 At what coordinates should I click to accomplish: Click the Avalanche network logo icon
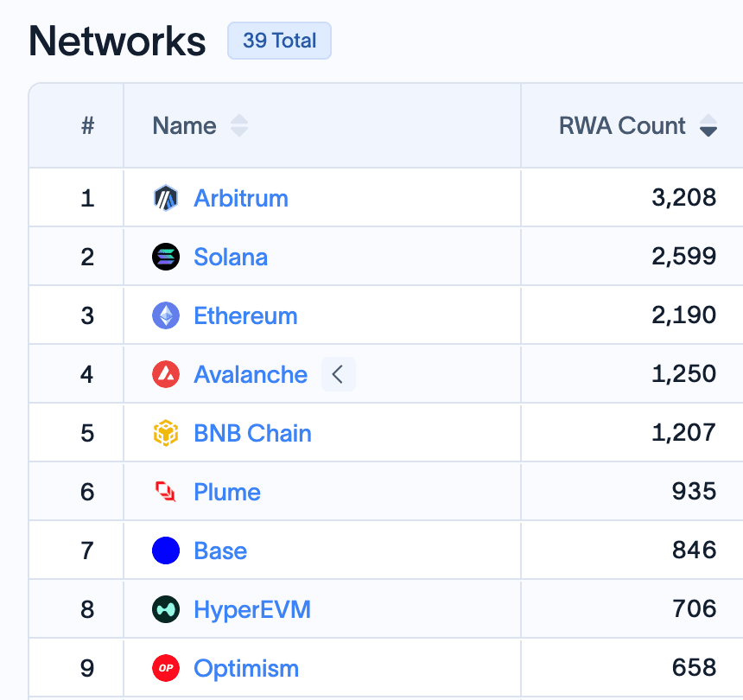[x=166, y=374]
